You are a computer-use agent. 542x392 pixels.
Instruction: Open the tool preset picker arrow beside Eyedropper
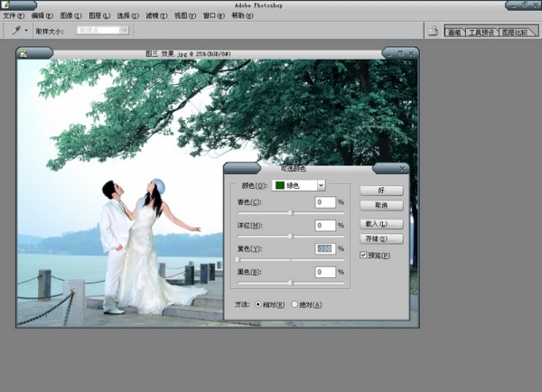[26, 31]
